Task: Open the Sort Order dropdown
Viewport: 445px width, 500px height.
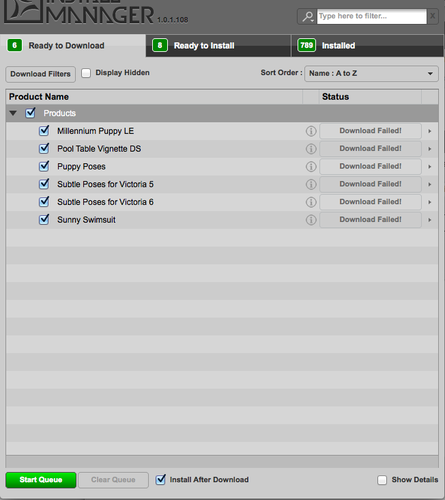Action: 371,73
